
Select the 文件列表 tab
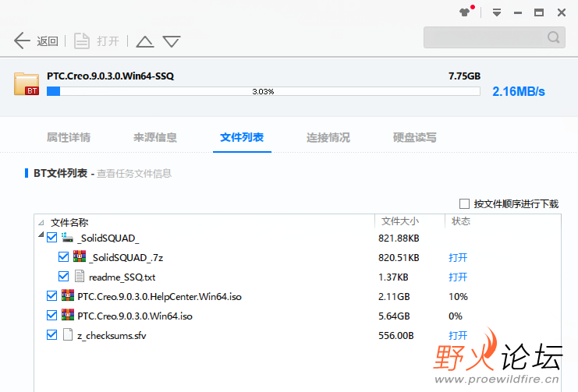(x=242, y=137)
